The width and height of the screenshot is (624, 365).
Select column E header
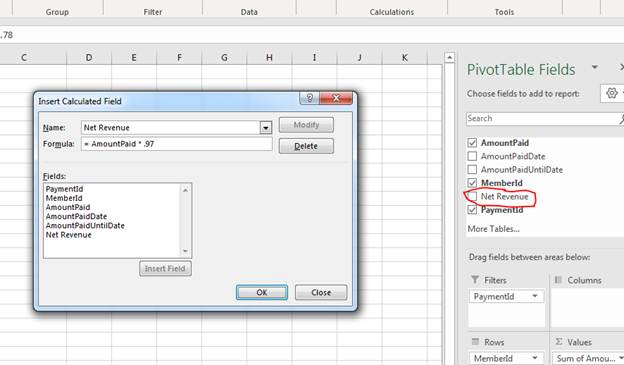(134, 58)
